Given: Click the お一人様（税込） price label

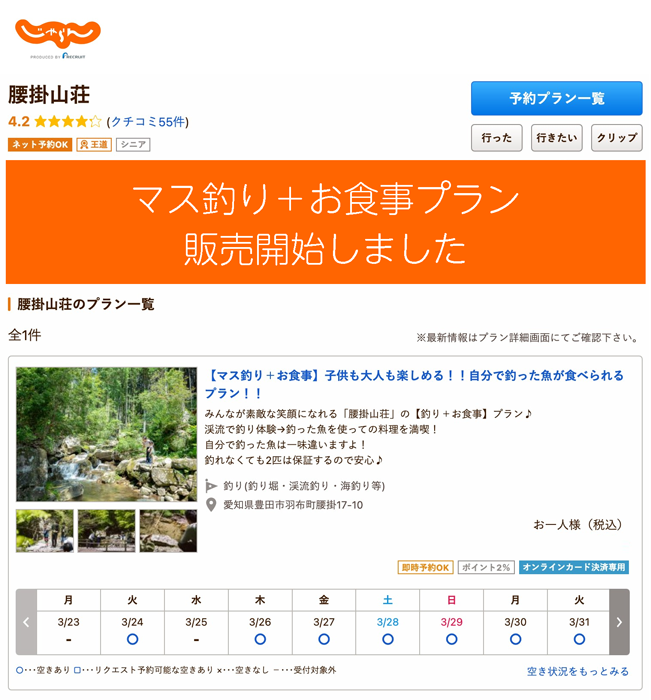Looking at the screenshot, I should [578, 525].
